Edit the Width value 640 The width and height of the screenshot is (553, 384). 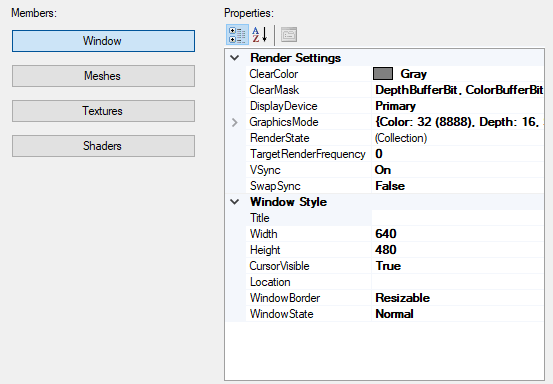tap(386, 234)
